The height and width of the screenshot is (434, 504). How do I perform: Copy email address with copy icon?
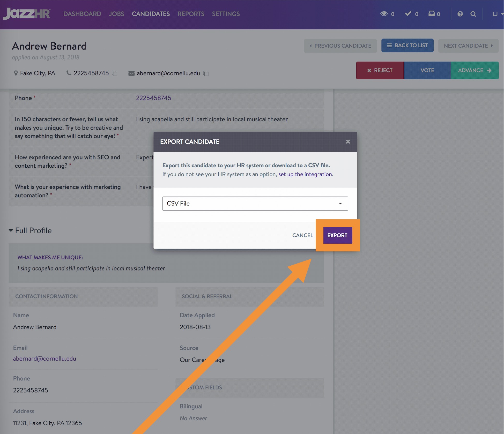(206, 73)
